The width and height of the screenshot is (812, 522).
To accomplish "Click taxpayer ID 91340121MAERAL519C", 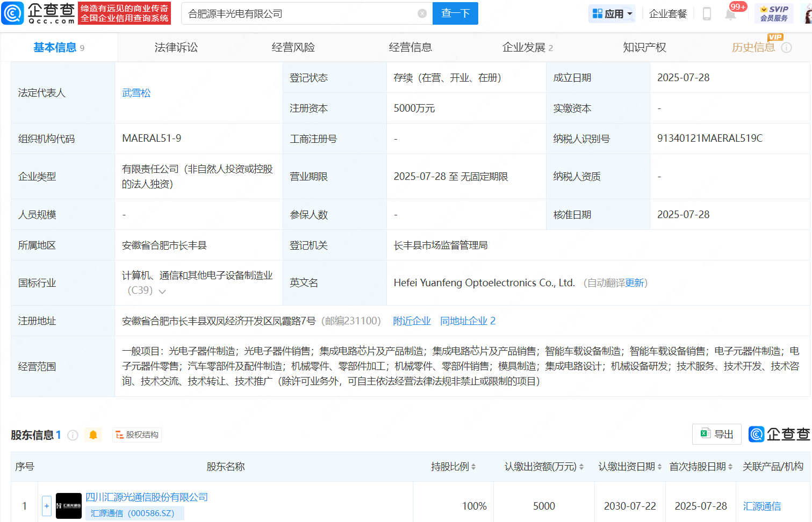I will click(710, 139).
